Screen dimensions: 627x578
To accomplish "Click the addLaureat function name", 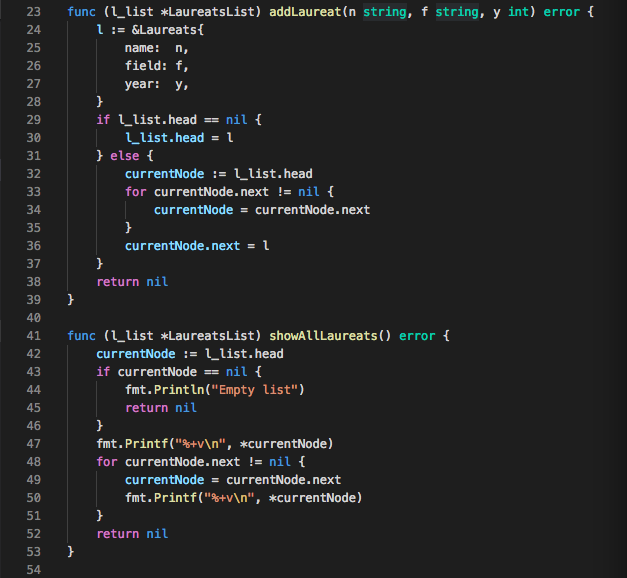I will coord(305,12).
